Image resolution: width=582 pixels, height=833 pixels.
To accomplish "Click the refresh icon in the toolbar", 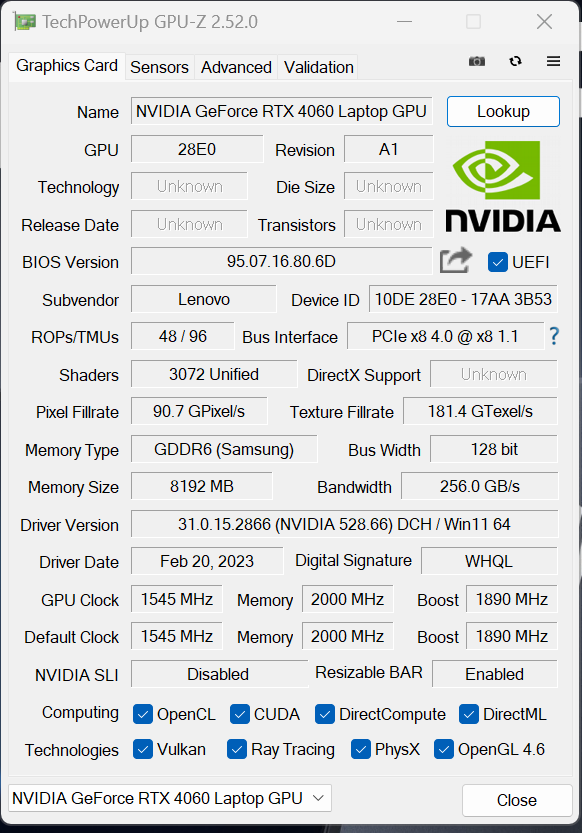I will 515,61.
